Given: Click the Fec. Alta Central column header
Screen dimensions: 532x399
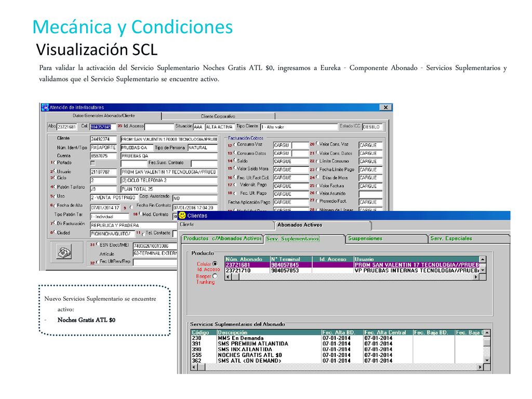Looking at the screenshot, I should [x=388, y=332].
